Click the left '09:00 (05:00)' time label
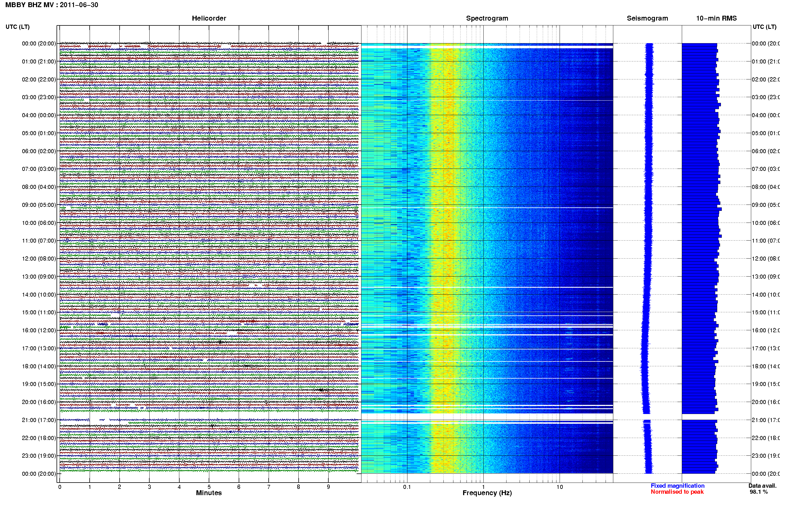The image size is (812, 508). pos(39,205)
